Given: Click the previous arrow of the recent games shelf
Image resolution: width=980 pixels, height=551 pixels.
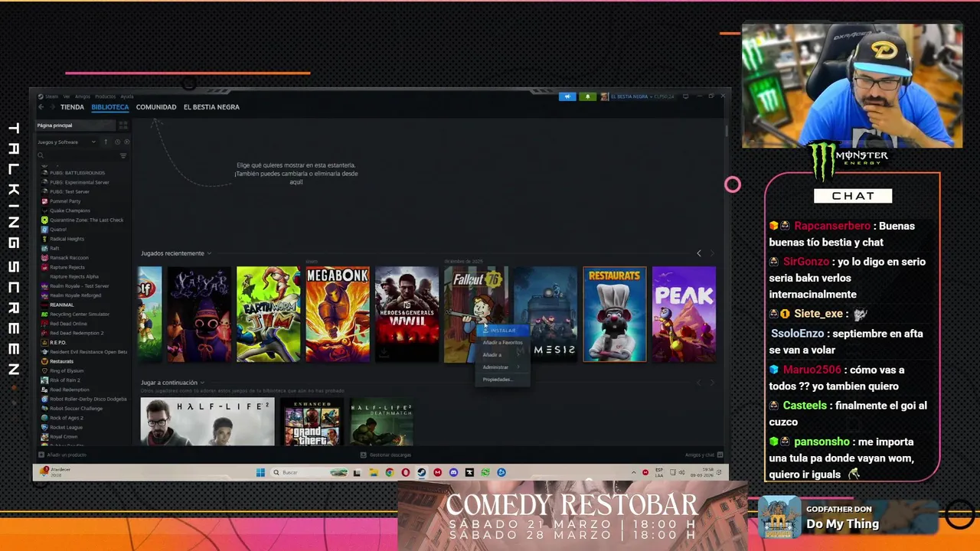Looking at the screenshot, I should [698, 253].
